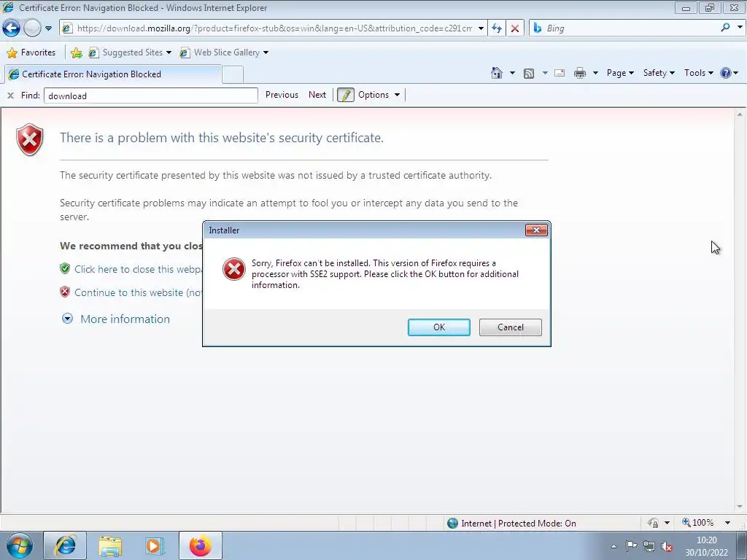Click Next in the Find bar
The width and height of the screenshot is (747, 560).
(x=317, y=95)
